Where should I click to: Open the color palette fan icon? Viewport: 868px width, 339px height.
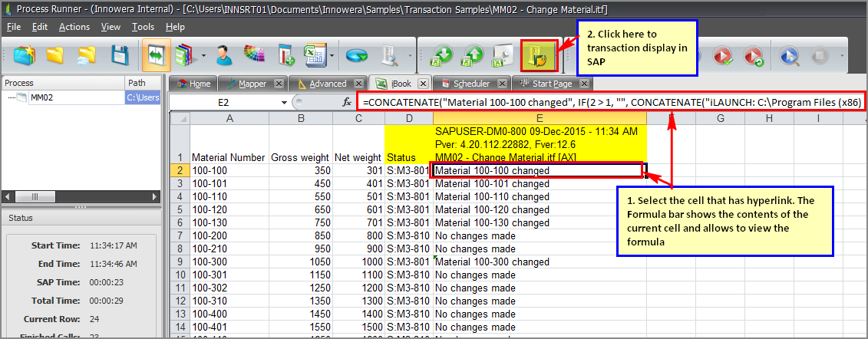point(254,55)
